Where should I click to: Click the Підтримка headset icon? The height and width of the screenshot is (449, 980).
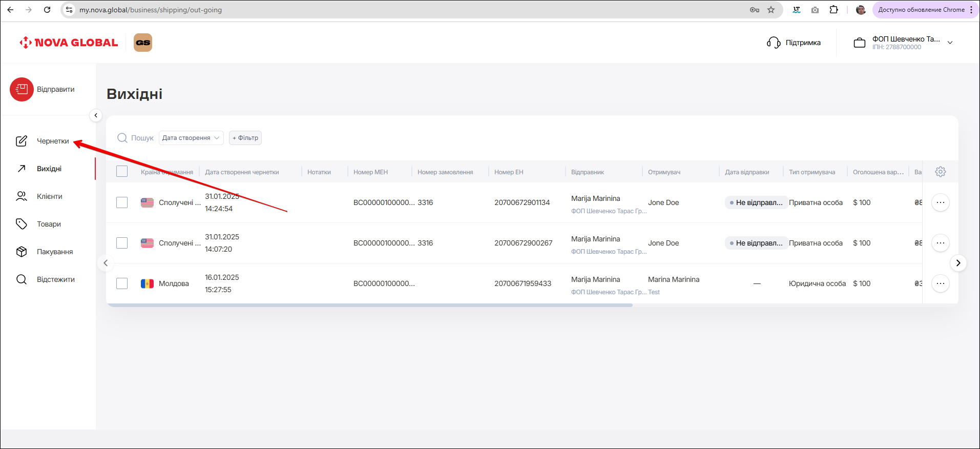[x=773, y=43]
